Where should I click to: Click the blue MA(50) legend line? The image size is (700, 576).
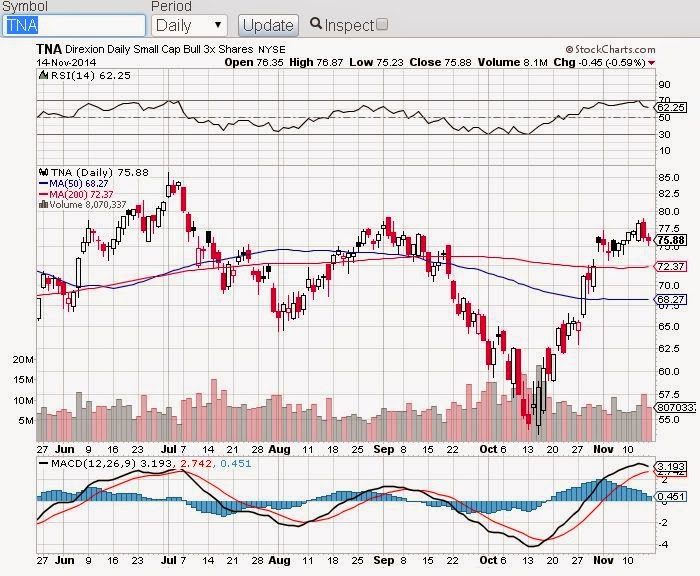click(44, 183)
